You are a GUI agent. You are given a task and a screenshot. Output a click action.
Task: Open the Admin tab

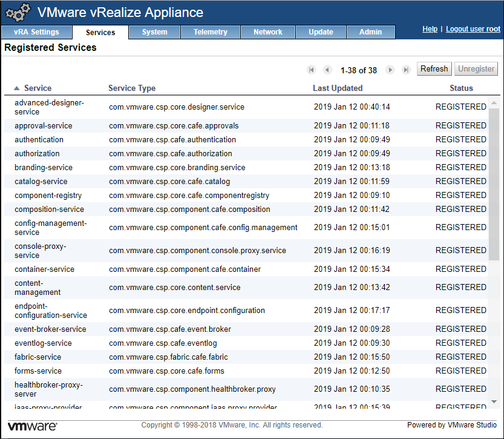[371, 32]
